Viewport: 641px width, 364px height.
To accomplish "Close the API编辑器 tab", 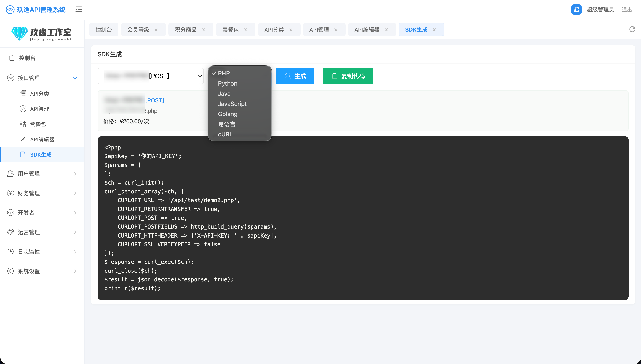I will pyautogui.click(x=386, y=30).
